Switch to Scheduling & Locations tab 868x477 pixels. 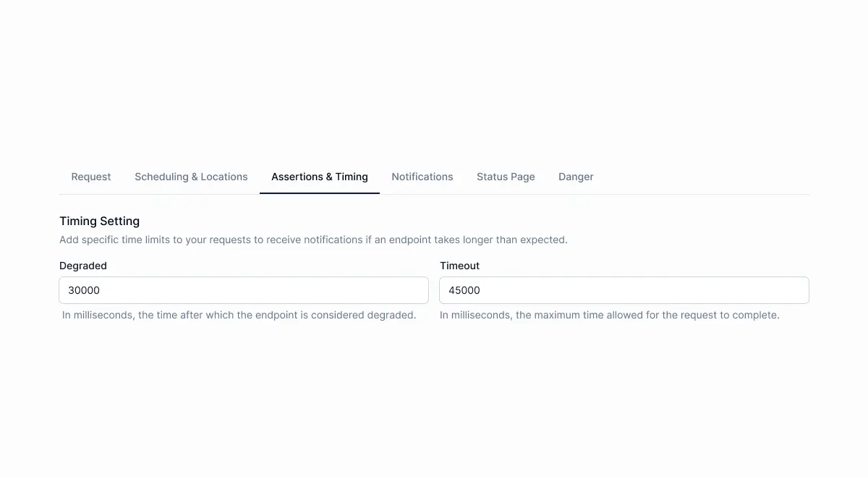tap(191, 177)
